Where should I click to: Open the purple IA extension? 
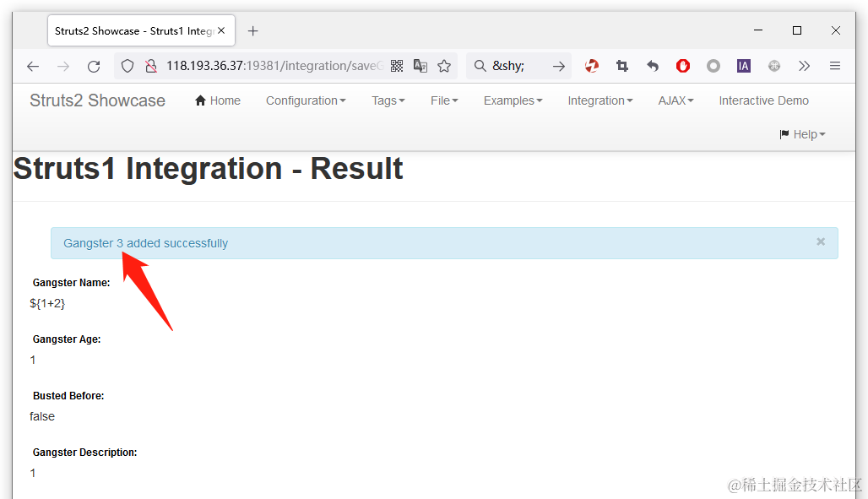pos(743,67)
